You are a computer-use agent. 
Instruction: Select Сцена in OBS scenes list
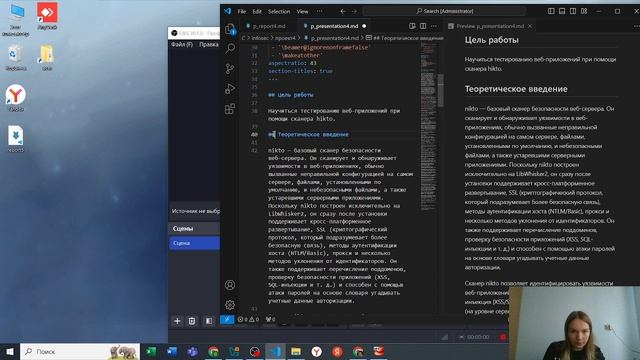pyautogui.click(x=195, y=243)
